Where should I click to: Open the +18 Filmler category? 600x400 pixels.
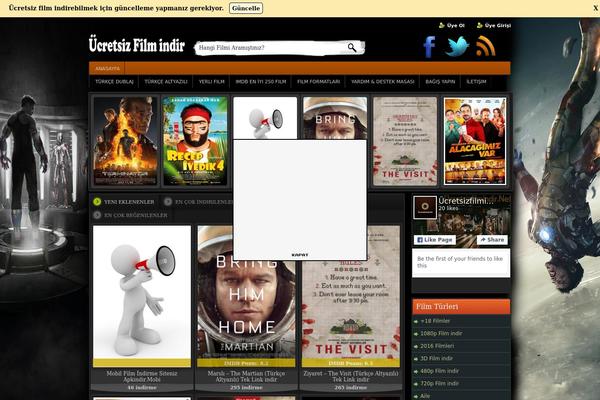[435, 321]
